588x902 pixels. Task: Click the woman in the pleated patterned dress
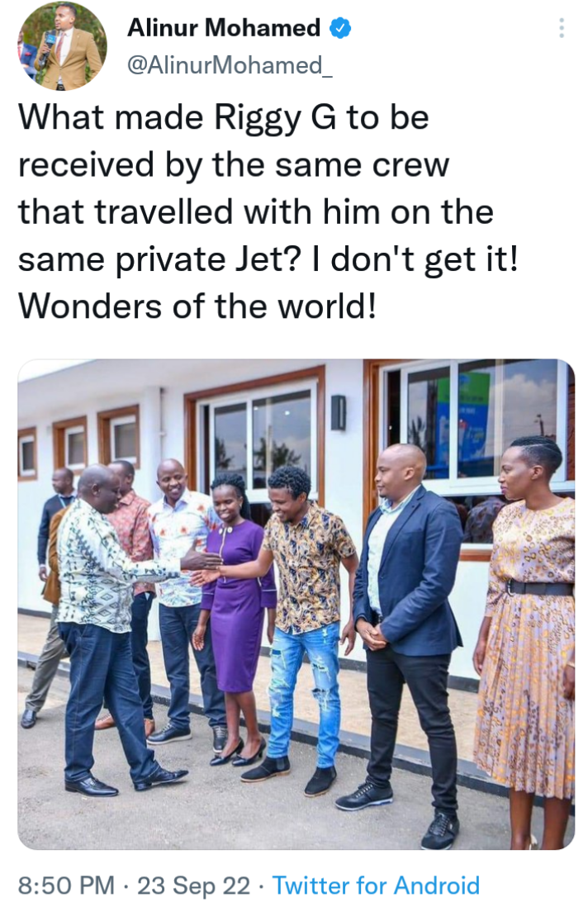tap(526, 639)
